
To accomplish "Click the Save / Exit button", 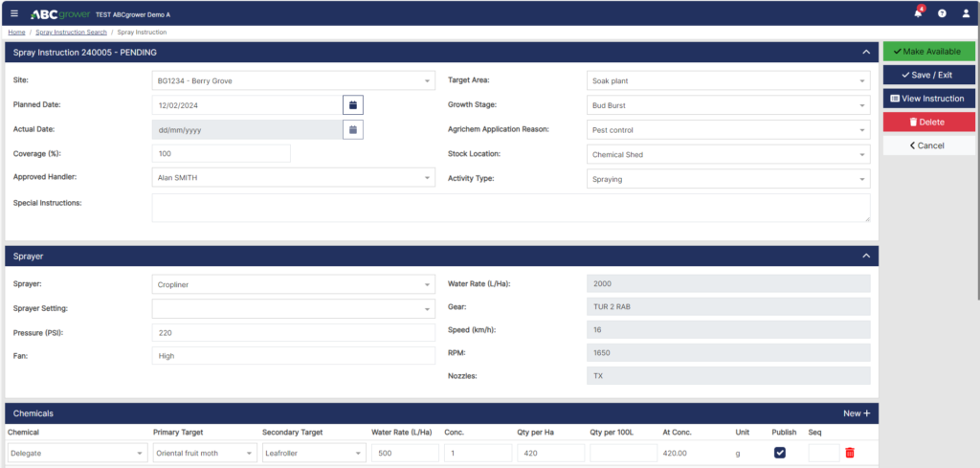I will point(928,75).
